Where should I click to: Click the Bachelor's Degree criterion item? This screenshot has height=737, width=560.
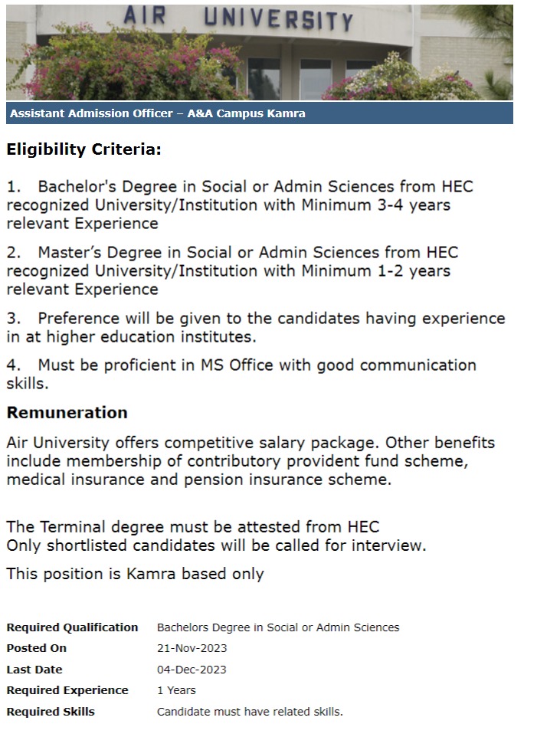click(239, 205)
